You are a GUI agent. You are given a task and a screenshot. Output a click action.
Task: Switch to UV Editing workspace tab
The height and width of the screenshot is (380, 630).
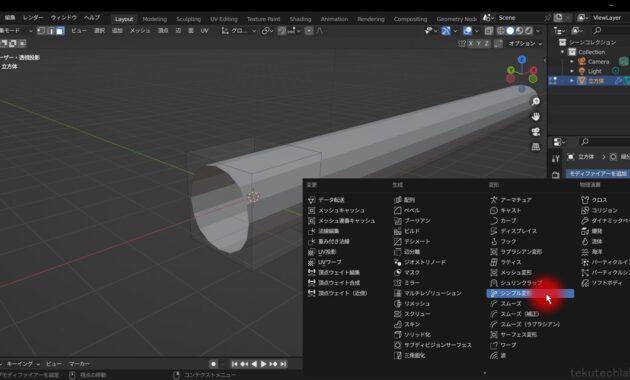[223, 19]
